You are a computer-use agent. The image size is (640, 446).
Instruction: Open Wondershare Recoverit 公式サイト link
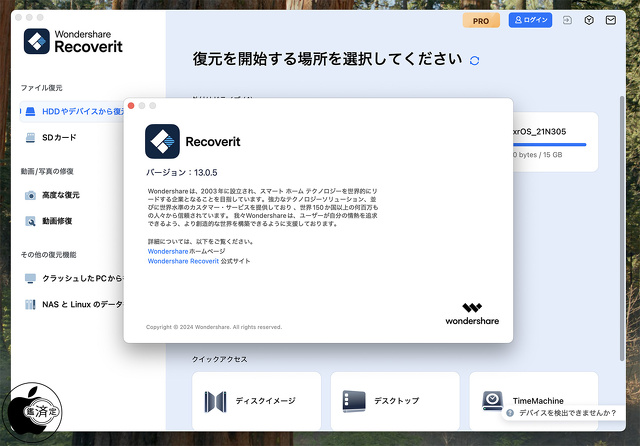(199, 261)
